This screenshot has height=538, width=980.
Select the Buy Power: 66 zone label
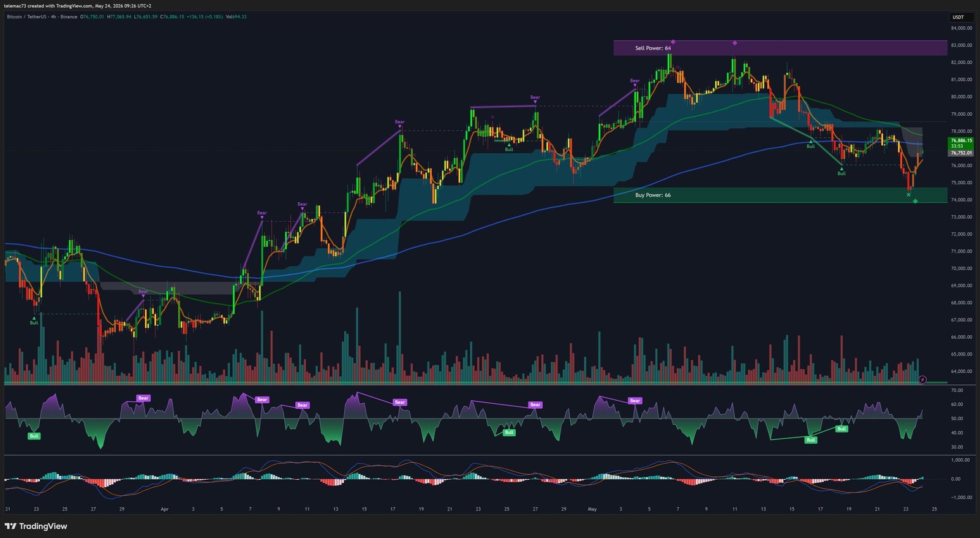click(x=653, y=195)
